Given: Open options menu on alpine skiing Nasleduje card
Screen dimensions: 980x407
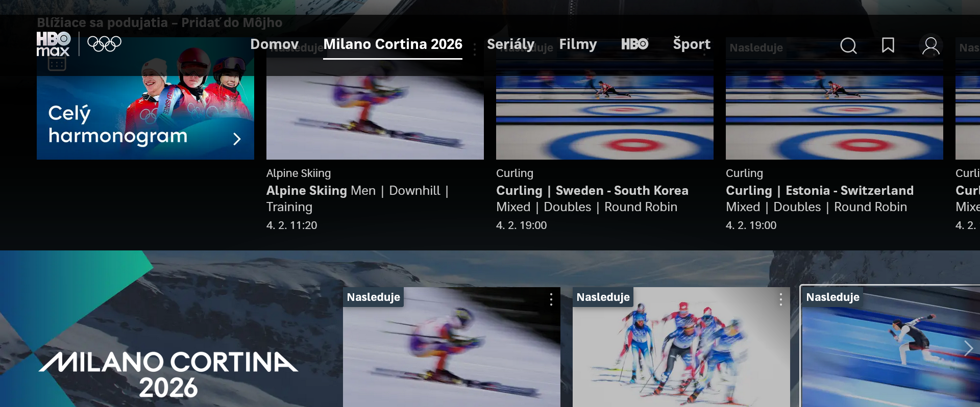Looking at the screenshot, I should 551,299.
